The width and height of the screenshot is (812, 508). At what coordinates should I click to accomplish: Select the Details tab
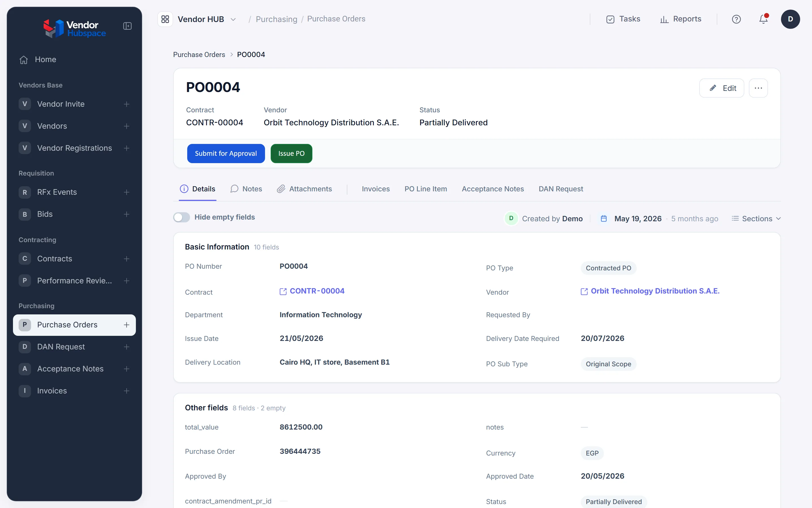(x=198, y=189)
